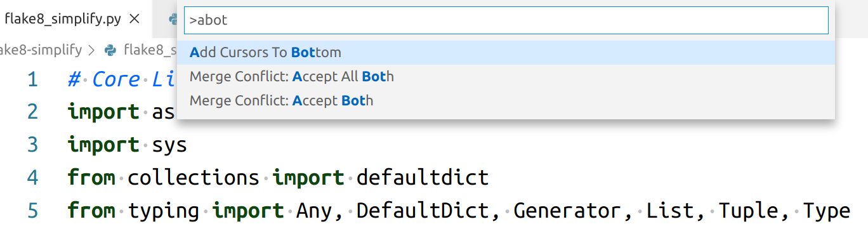
Task: Click line number 2 in gutter
Action: (x=32, y=112)
